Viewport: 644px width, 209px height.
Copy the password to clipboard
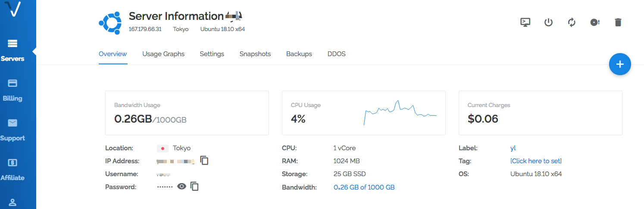pyautogui.click(x=195, y=187)
